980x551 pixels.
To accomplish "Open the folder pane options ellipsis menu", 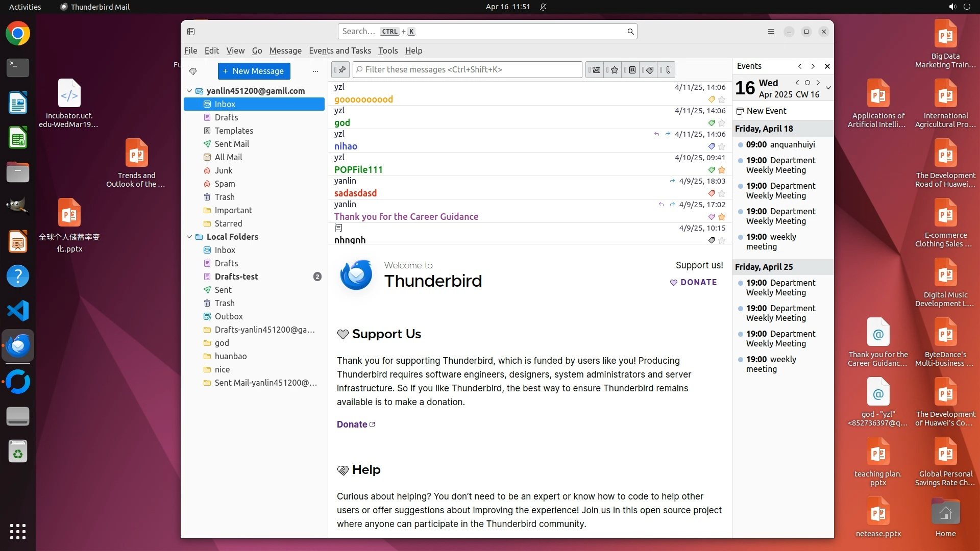I will pos(315,71).
